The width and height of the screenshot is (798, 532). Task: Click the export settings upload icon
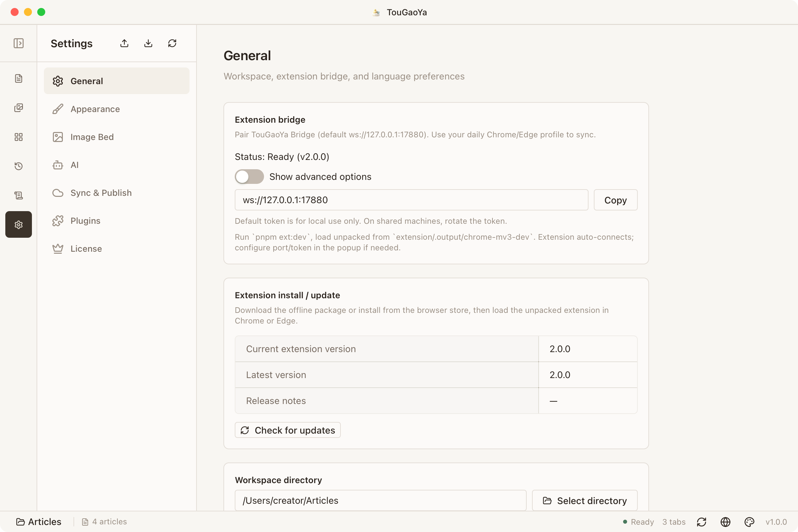pyautogui.click(x=124, y=43)
